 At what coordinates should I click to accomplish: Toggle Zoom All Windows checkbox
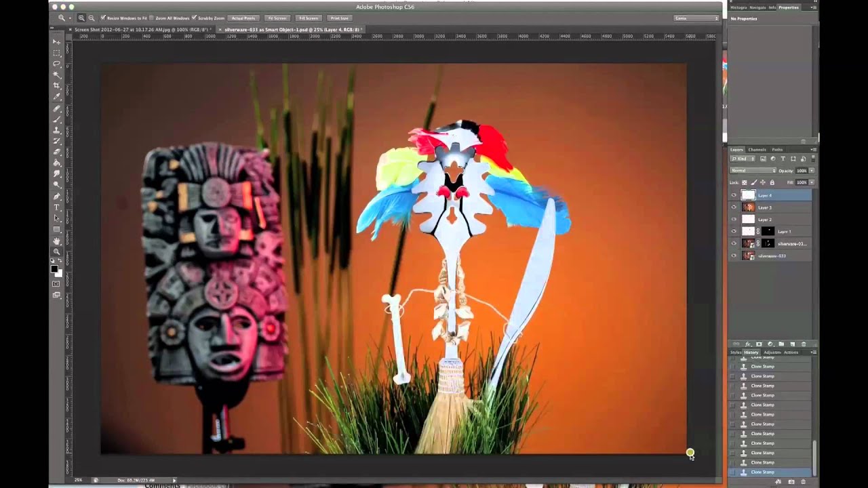pos(151,18)
